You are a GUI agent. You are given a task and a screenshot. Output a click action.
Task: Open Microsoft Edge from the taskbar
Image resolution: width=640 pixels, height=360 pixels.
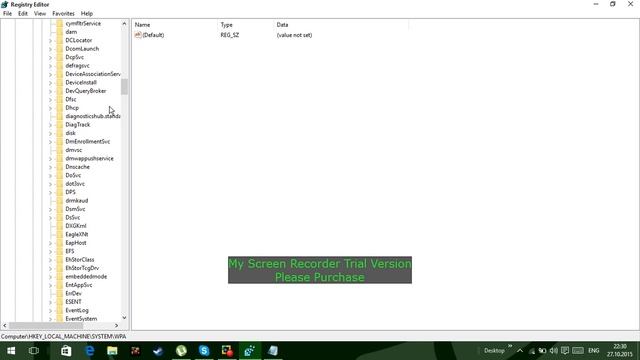point(89,351)
